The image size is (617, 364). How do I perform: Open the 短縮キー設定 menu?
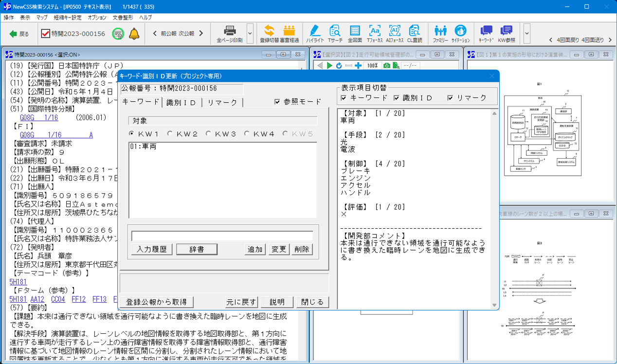click(x=68, y=18)
